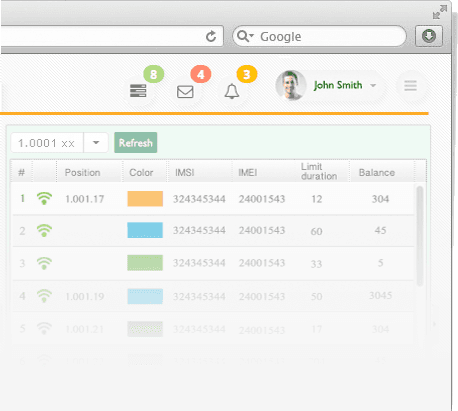Click the hamburger menu icon beside John Smith
458x411 pixels.
pos(410,86)
